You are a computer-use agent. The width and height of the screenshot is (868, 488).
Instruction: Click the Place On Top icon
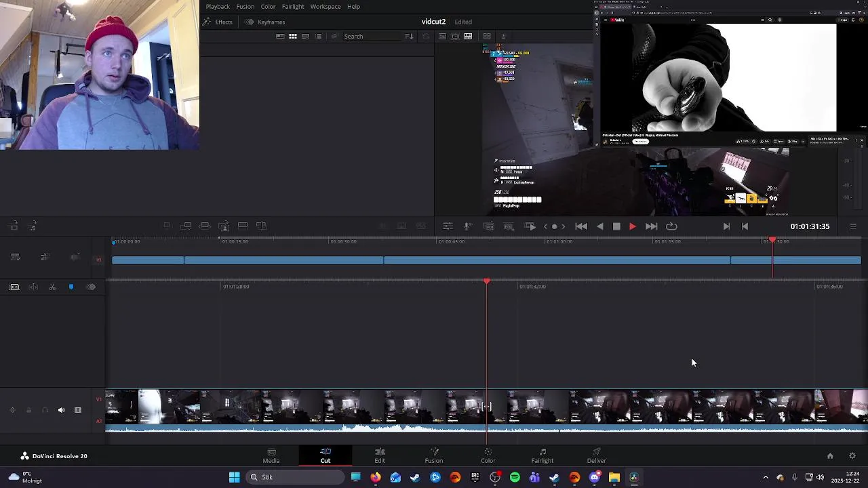coord(242,226)
